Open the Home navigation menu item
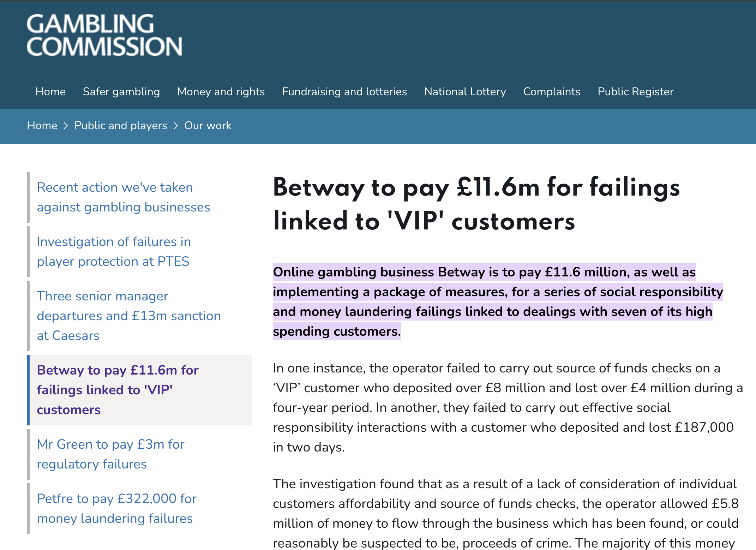The height and width of the screenshot is (550, 756). tap(50, 91)
